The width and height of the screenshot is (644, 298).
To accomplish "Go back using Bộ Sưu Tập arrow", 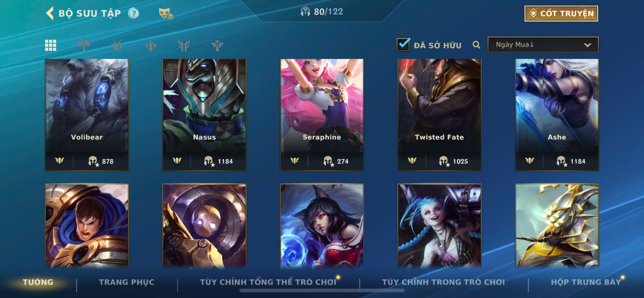I will point(50,13).
